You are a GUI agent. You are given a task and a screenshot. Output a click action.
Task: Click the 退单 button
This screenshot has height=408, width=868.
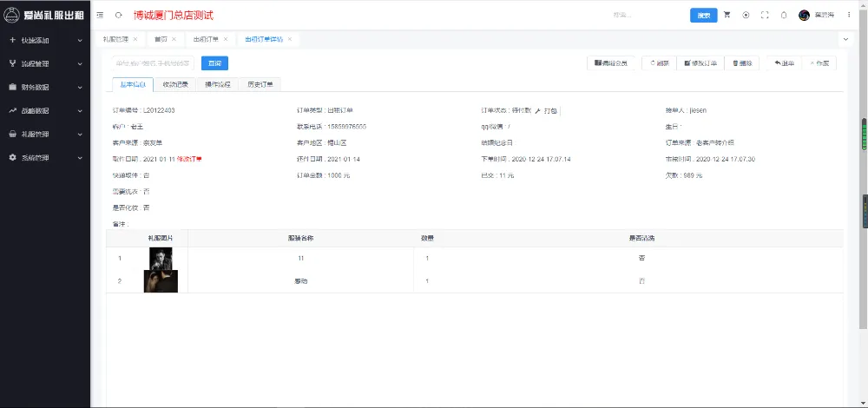pos(783,63)
